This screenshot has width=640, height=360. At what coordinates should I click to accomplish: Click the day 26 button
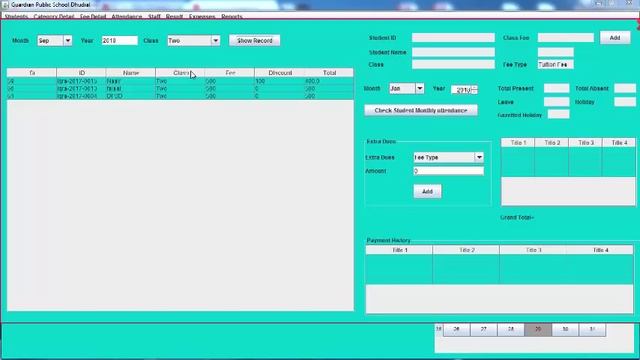click(x=456, y=329)
